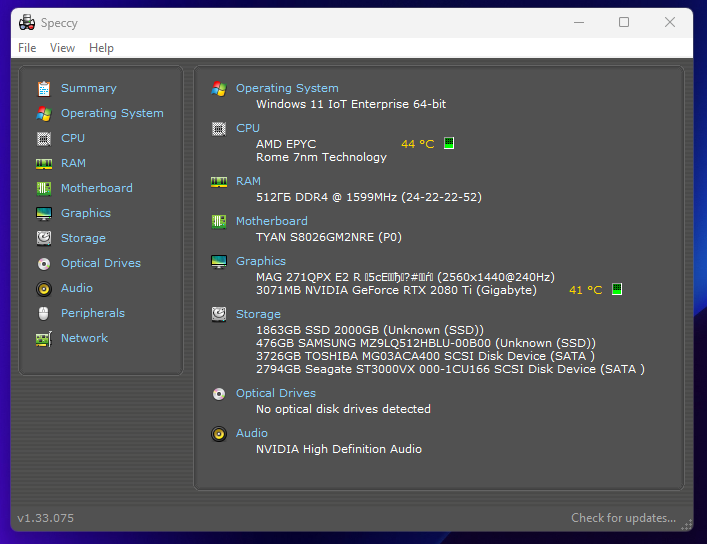Image resolution: width=707 pixels, height=544 pixels.
Task: Click the Speccy app icon in title bar
Action: point(27,22)
